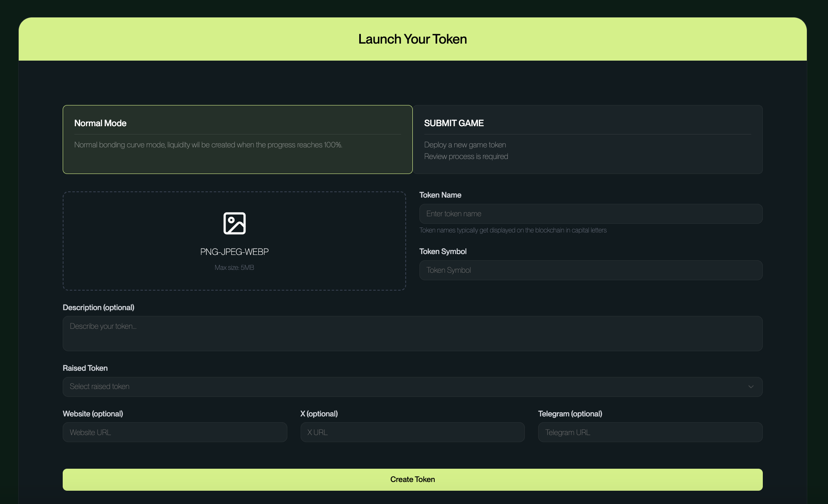Click the Launch Your Token header title
This screenshot has width=828, height=504.
(412, 39)
